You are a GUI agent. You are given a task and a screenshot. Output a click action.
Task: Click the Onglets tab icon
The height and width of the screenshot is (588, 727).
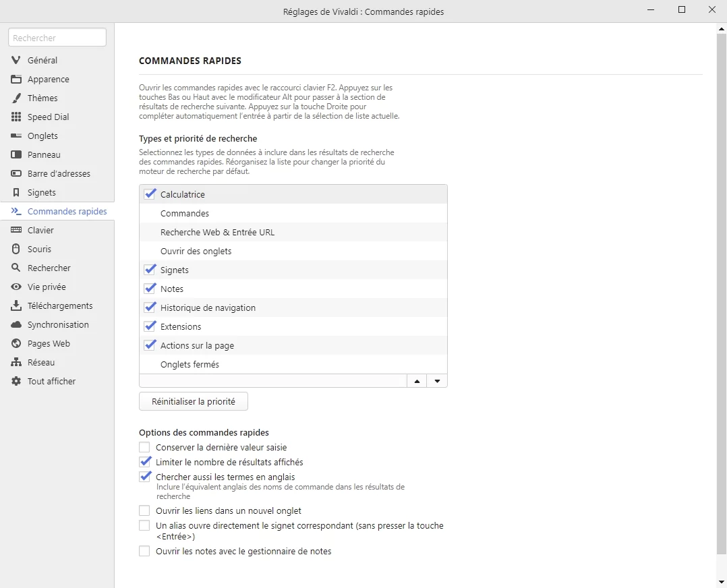(16, 136)
